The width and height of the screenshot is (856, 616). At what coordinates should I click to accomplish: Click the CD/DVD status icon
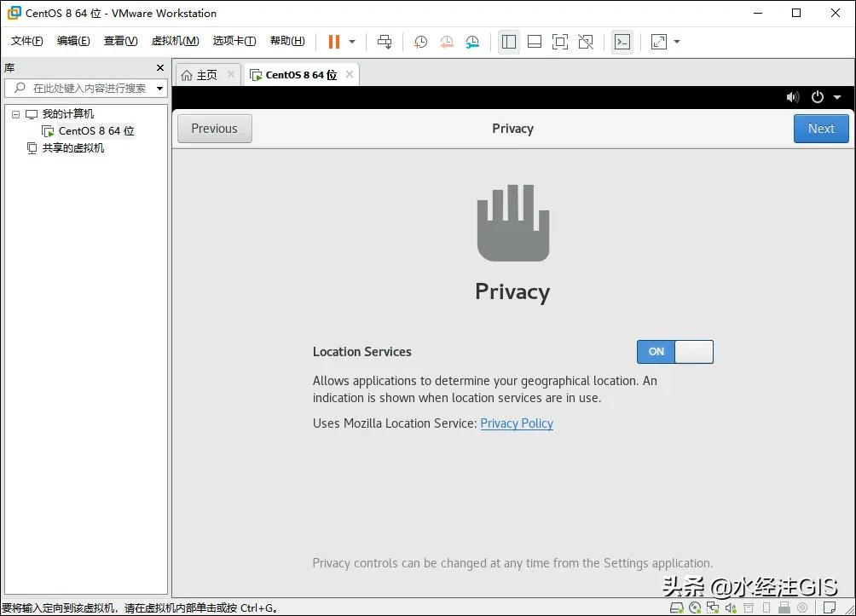[697, 607]
